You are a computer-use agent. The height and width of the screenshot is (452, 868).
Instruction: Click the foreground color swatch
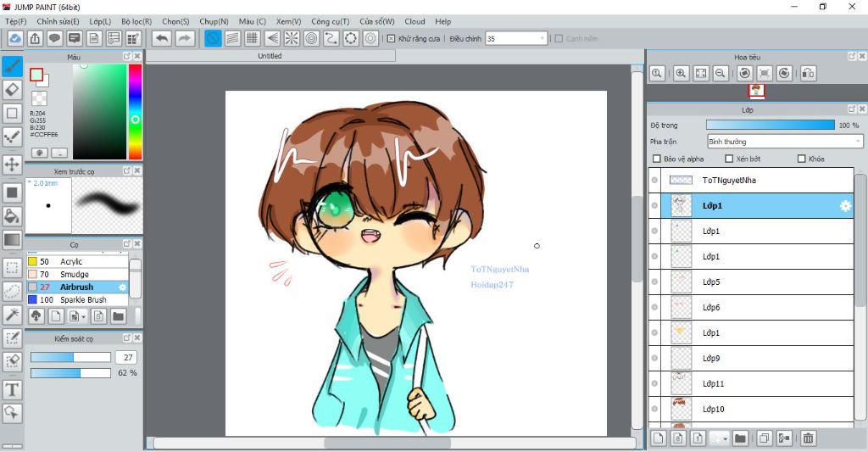point(36,75)
